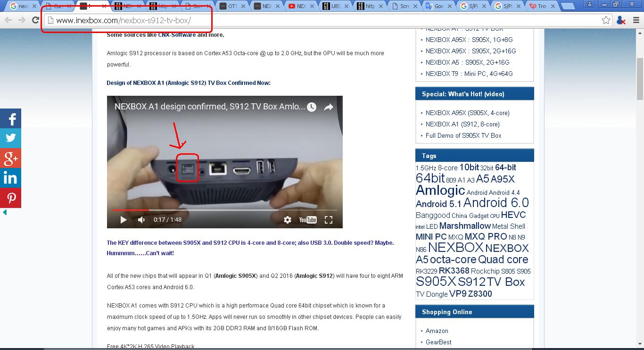This screenshot has width=644, height=350.
Task: Select the TV Dongle tag
Action: point(431,294)
